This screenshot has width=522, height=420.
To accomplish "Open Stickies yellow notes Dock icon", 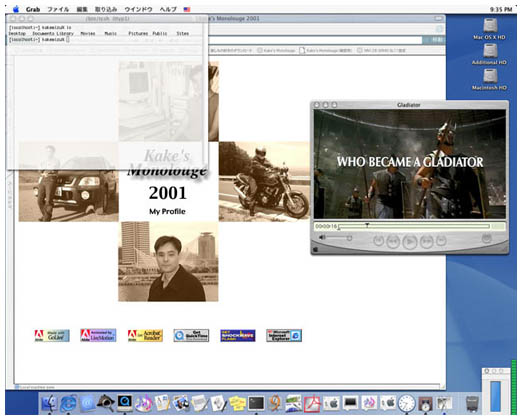I will point(237,403).
